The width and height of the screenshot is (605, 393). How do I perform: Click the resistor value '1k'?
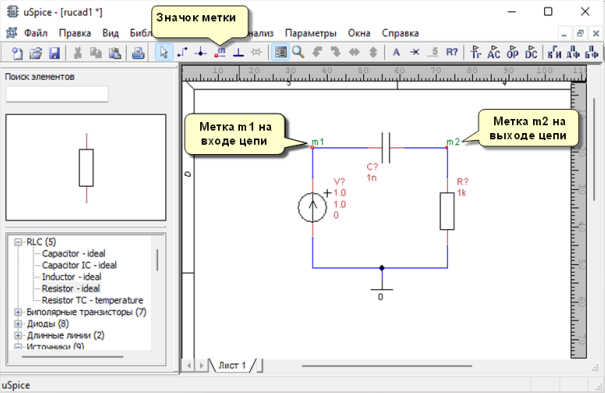coord(461,193)
